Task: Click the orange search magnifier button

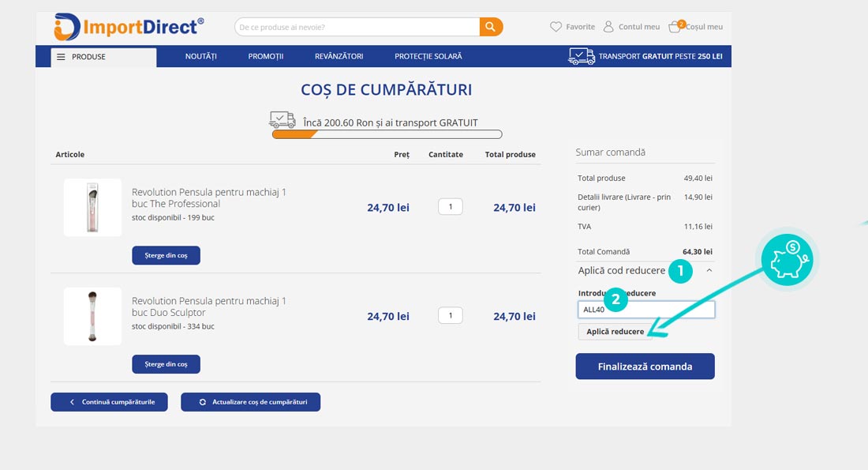Action: coord(491,27)
